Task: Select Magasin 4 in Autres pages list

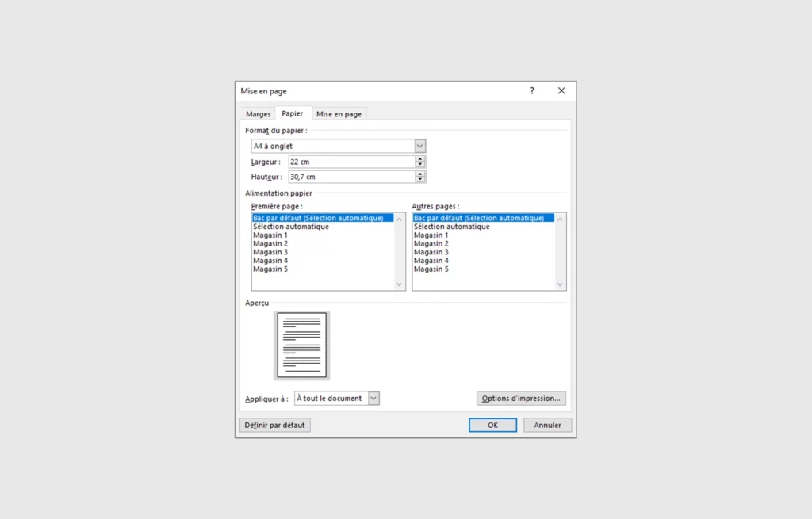Action: click(x=483, y=261)
